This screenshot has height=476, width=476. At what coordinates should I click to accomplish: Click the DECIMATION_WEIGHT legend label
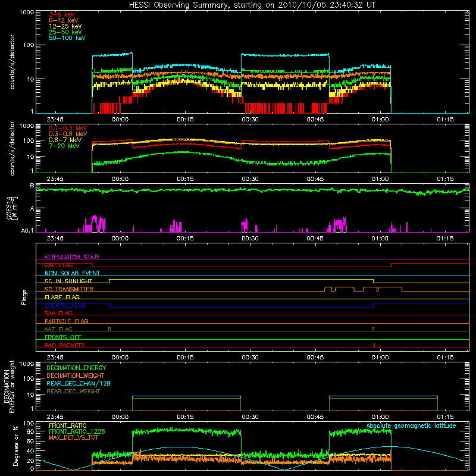(76, 375)
